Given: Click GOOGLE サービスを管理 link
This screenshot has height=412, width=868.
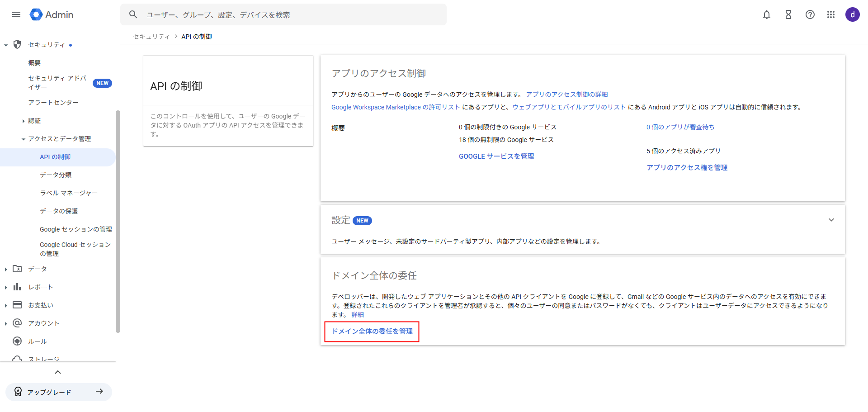Looking at the screenshot, I should click(496, 156).
